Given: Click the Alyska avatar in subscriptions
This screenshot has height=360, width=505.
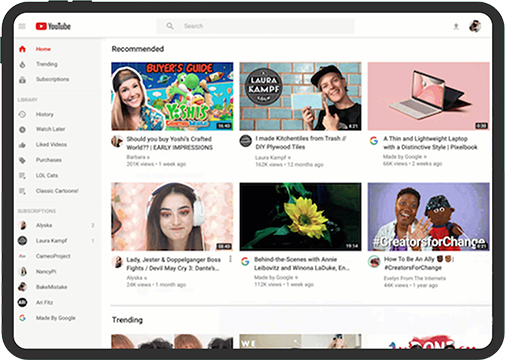Looking at the screenshot, I should [22, 225].
